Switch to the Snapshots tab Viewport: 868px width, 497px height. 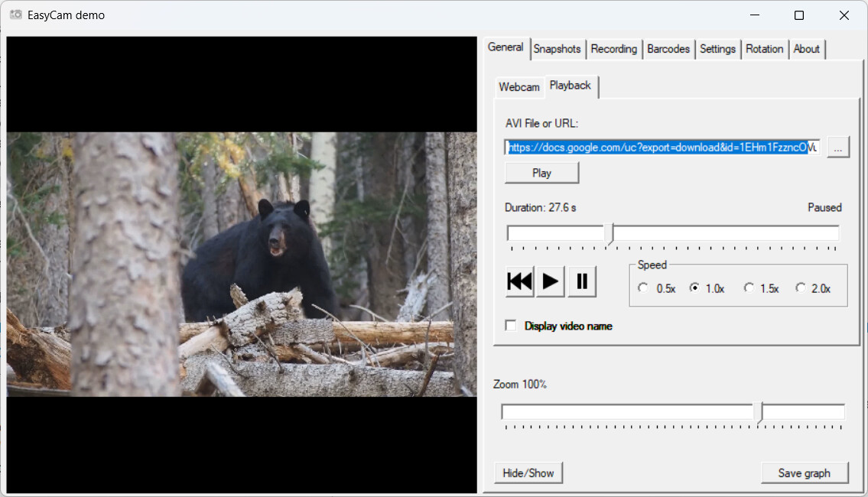point(557,49)
